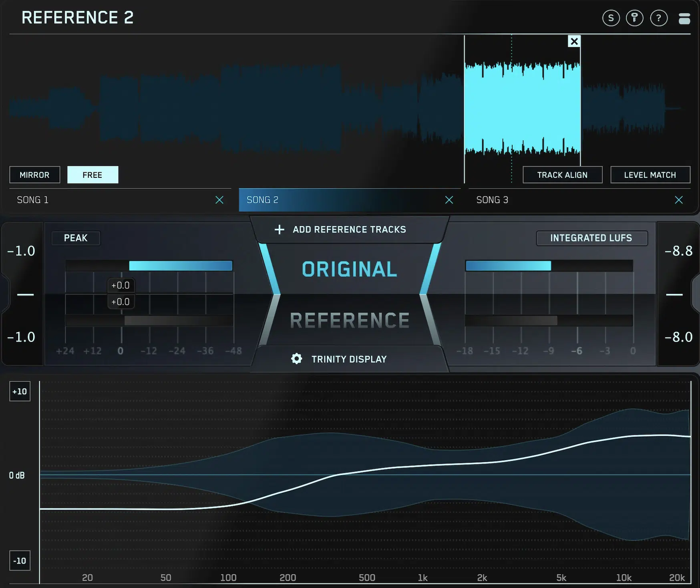Open Trinity Display gear settings icon
Image resolution: width=700 pixels, height=588 pixels.
click(x=297, y=358)
